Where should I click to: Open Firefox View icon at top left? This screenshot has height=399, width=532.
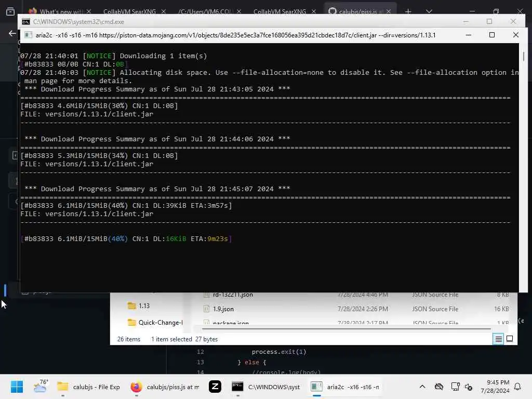coord(10,11)
